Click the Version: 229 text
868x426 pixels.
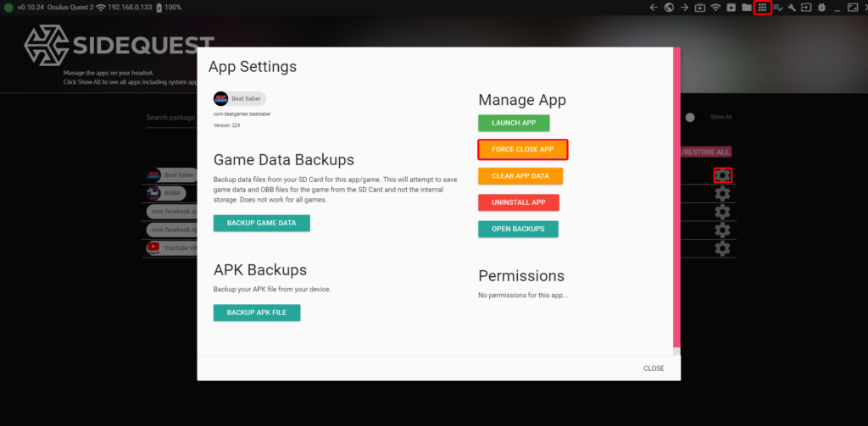(x=226, y=125)
